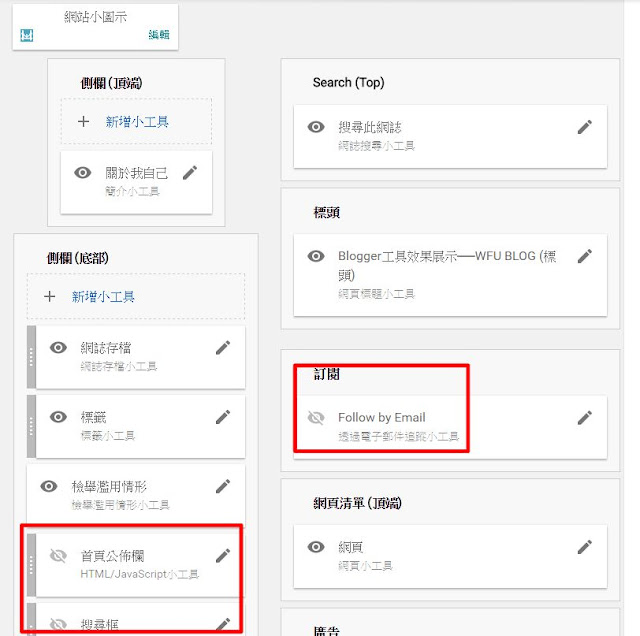The image size is (640, 636).
Task: Click drag handle of 標籤 gadget
Action: click(x=31, y=426)
